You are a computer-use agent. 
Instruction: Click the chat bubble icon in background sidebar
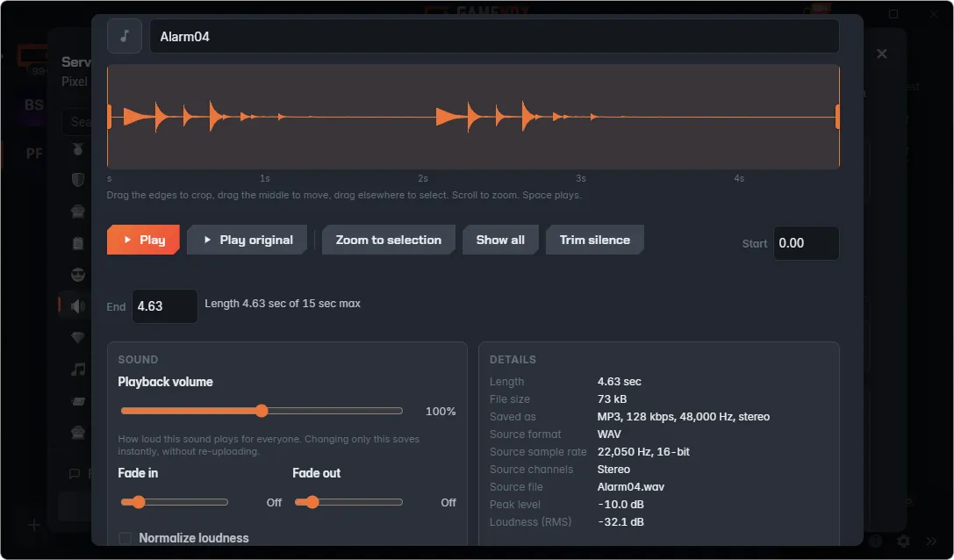click(x=75, y=474)
